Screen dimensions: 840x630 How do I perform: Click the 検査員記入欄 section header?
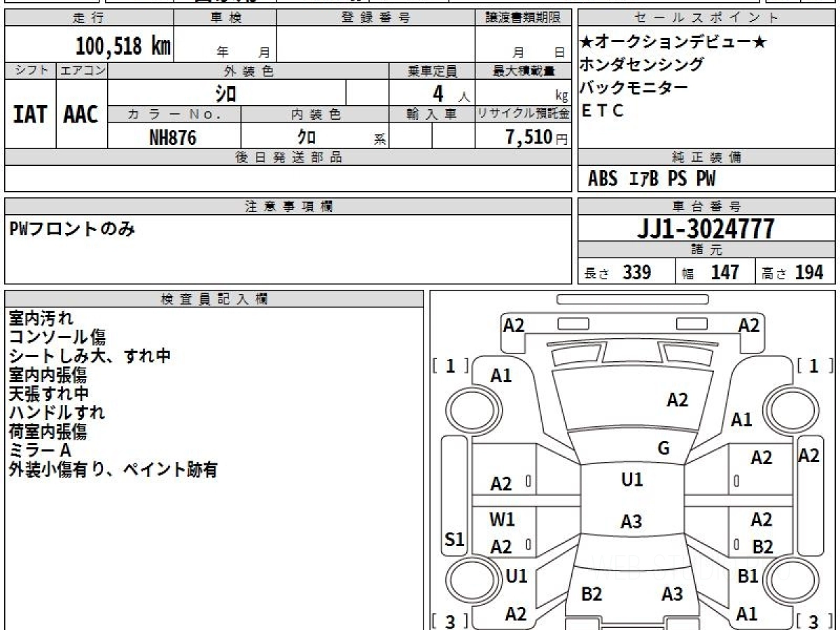214,299
